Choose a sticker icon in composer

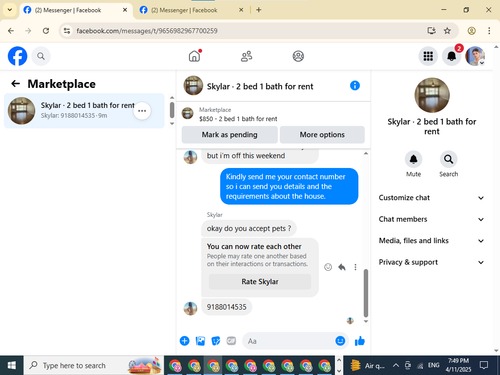(216, 341)
